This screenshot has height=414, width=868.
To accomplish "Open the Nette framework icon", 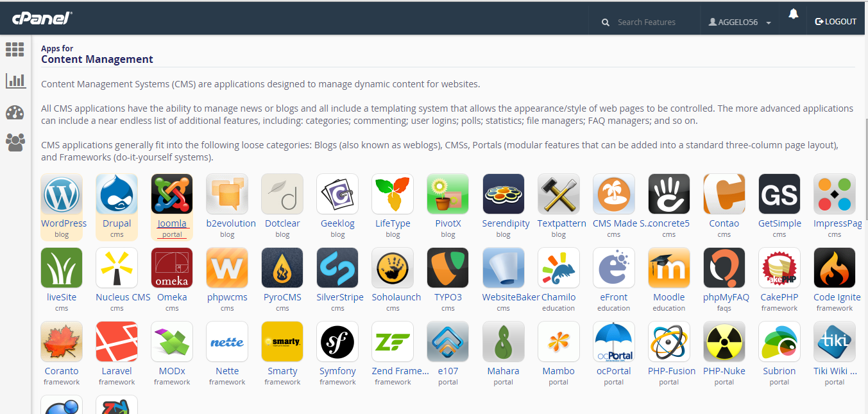I will pos(227,341).
